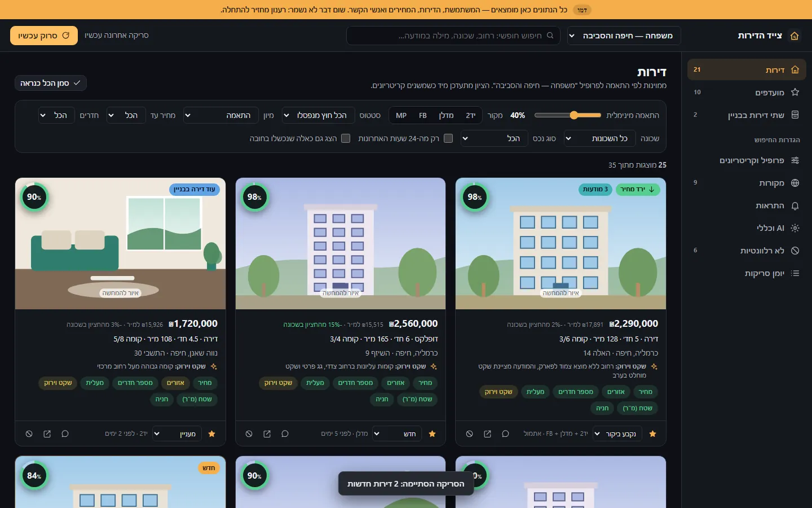The width and height of the screenshot is (812, 508).
Task: Open comment icon on ₪2,290,000 listing
Action: (505, 434)
